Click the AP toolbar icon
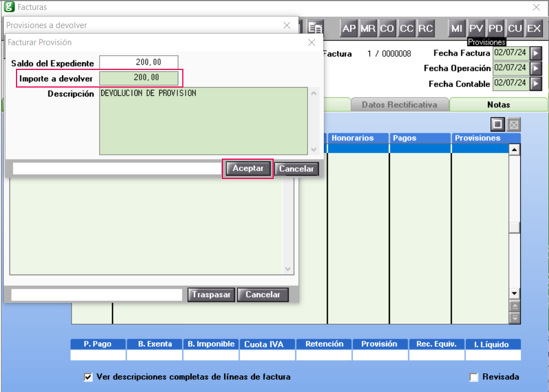Viewport: 549px width, 392px height. pyautogui.click(x=349, y=28)
